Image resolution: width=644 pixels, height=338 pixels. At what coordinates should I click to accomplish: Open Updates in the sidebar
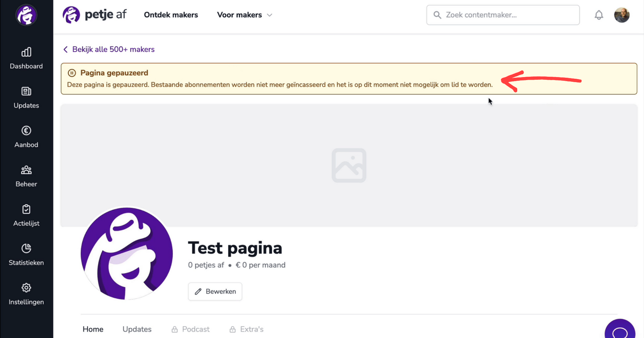pos(26,98)
